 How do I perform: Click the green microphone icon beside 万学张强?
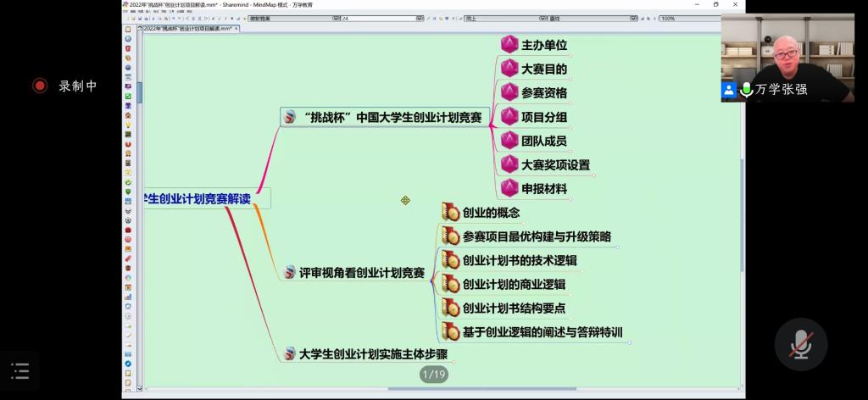pyautogui.click(x=746, y=90)
